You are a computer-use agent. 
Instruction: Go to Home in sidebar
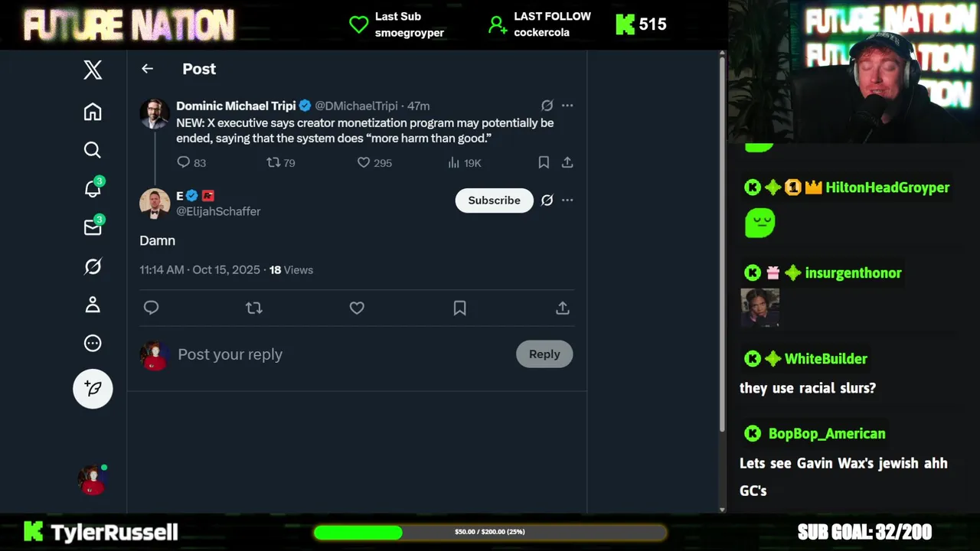pos(93,112)
